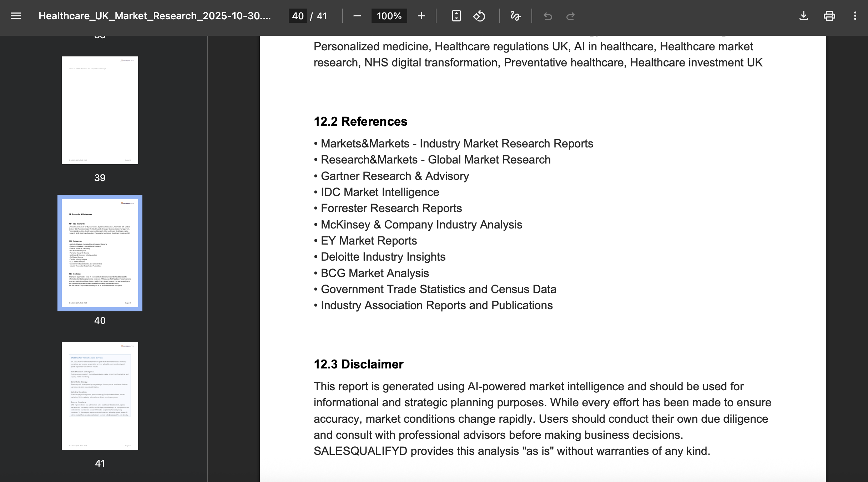Image resolution: width=868 pixels, height=482 pixels.
Task: Activate the draw annotation tool
Action: 515,16
